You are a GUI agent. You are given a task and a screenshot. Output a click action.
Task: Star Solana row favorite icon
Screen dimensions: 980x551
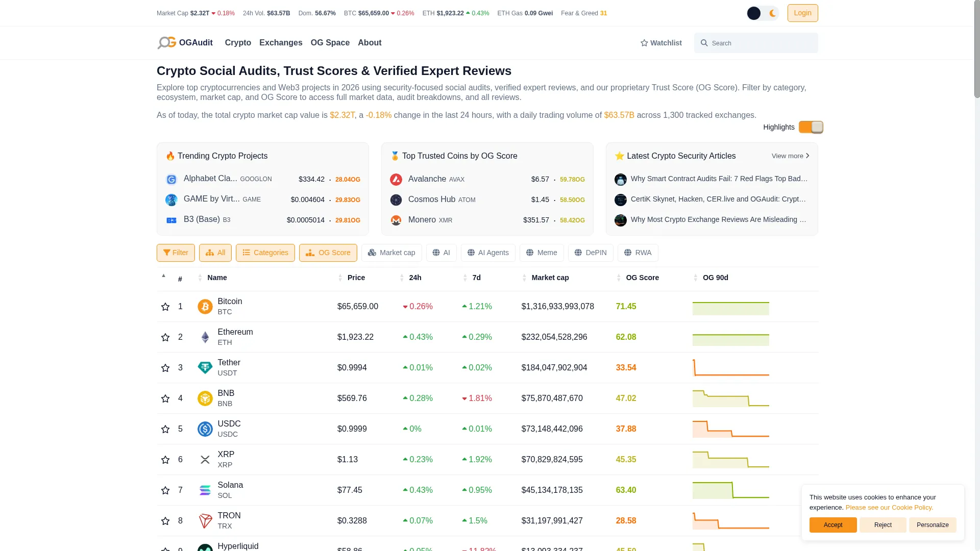click(165, 490)
